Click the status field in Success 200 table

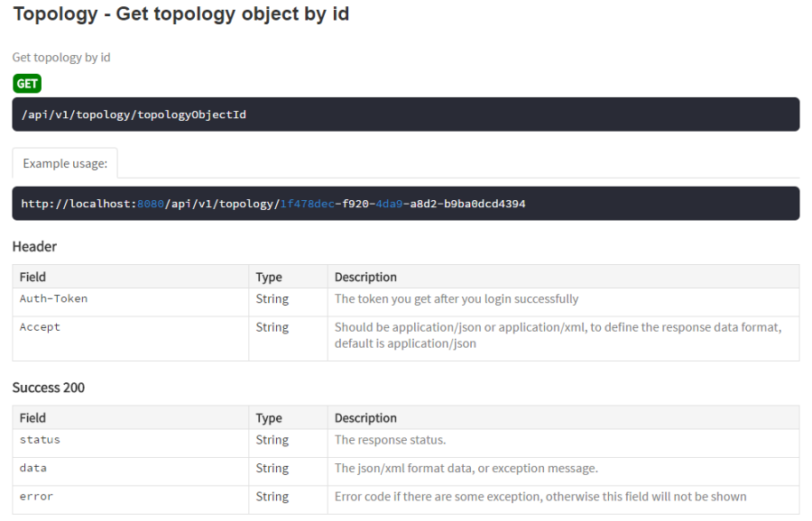point(40,440)
